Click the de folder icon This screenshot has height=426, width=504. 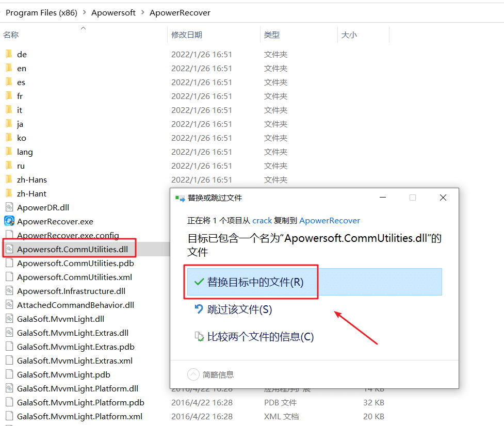tap(9, 54)
